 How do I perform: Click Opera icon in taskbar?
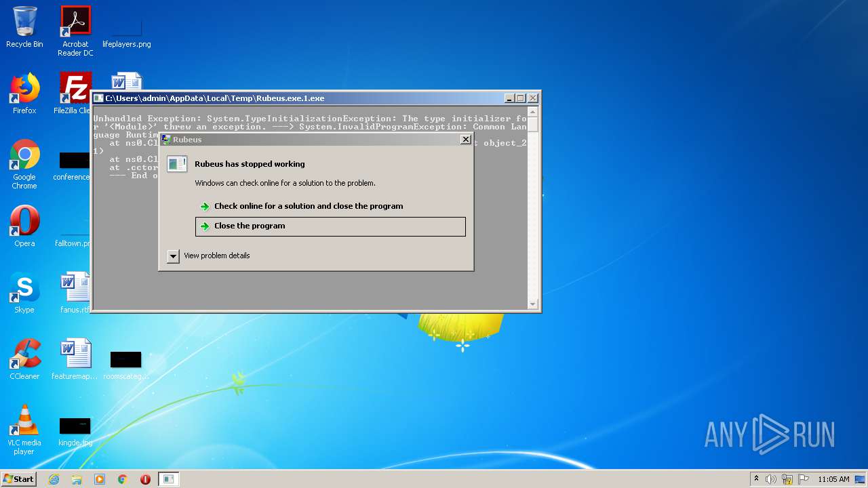(x=145, y=479)
